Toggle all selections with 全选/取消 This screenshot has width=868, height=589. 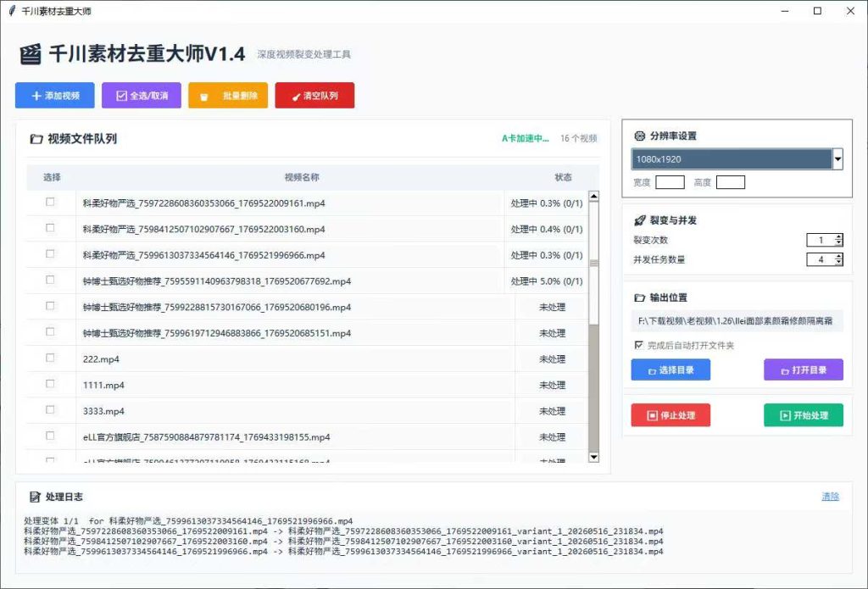pos(142,95)
